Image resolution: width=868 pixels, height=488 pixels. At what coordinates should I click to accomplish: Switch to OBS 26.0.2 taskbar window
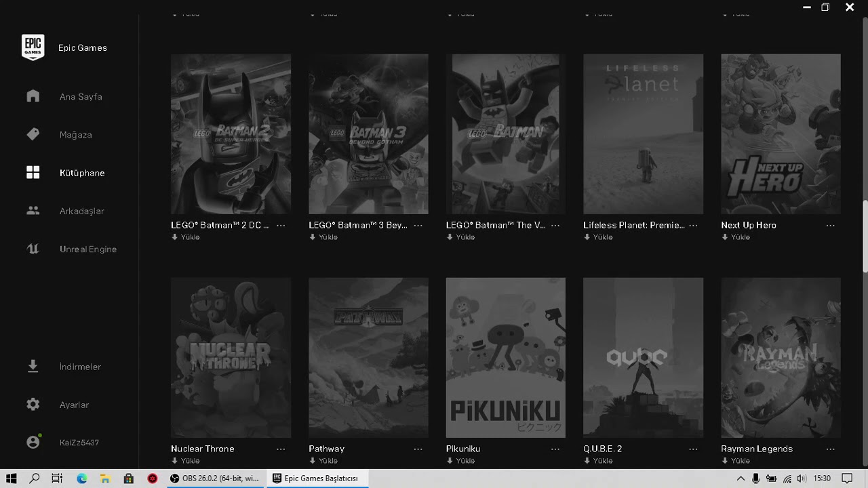pos(214,479)
